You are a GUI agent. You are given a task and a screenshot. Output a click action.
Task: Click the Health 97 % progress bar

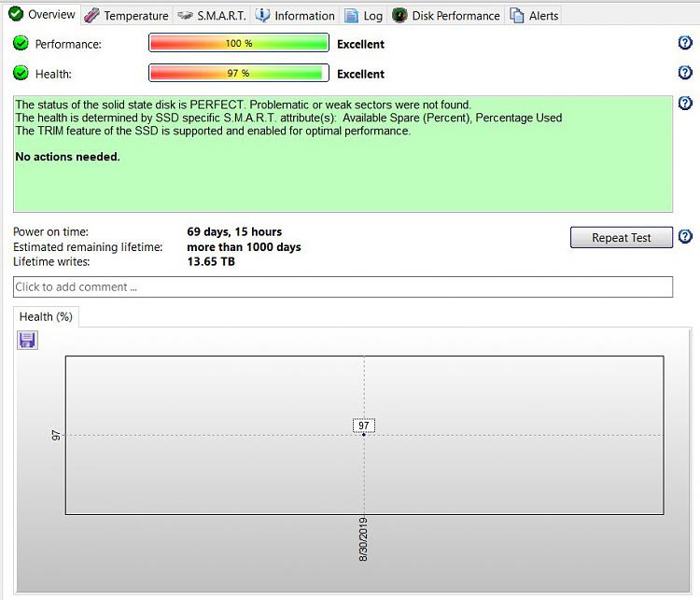239,73
